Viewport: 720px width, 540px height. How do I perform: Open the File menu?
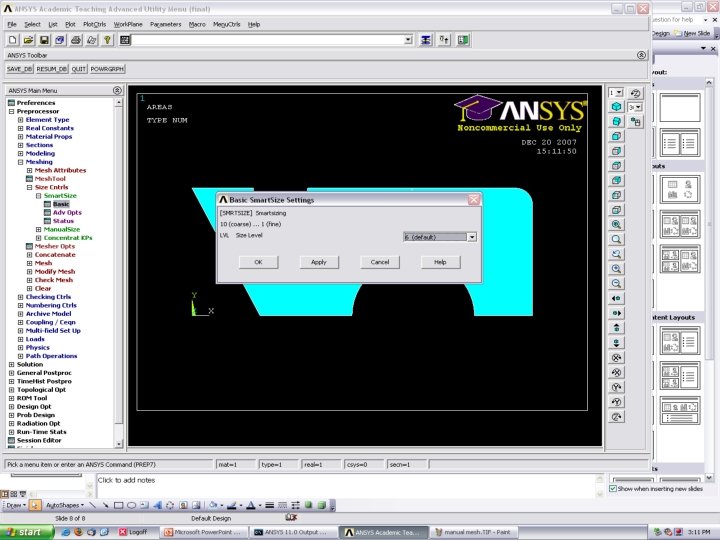pyautogui.click(x=12, y=24)
